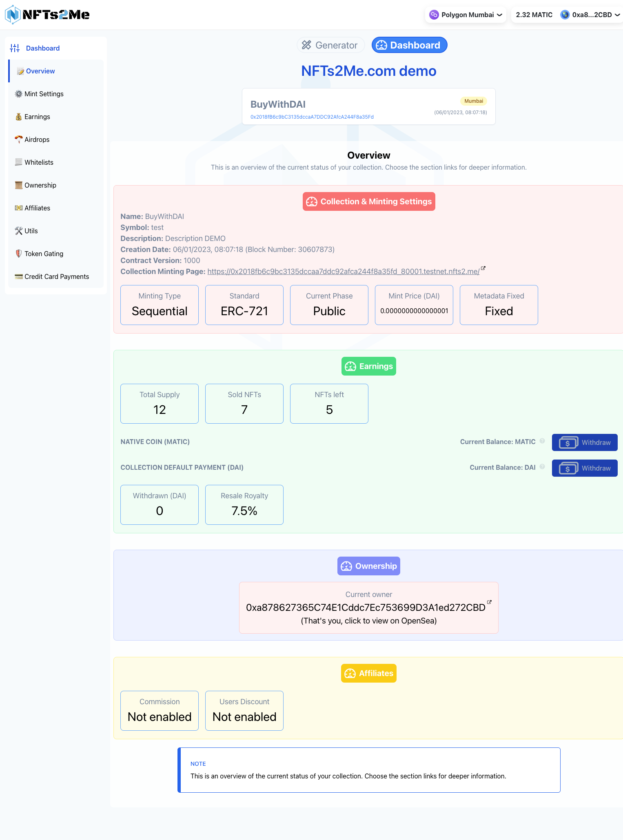
Task: Click the Mint Settings gear icon
Action: pyautogui.click(x=18, y=94)
